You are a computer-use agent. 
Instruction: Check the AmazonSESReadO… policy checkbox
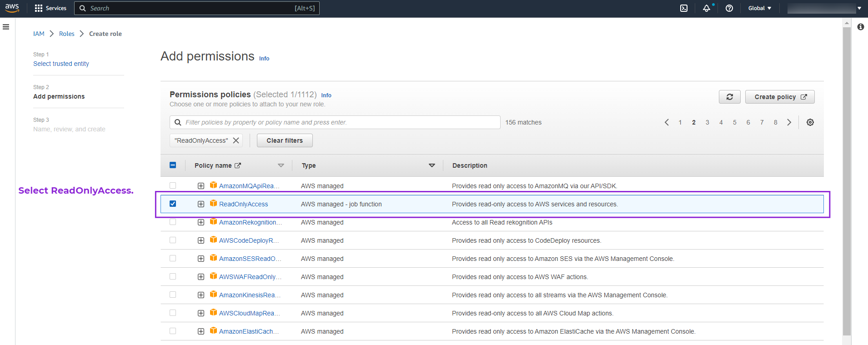point(173,258)
